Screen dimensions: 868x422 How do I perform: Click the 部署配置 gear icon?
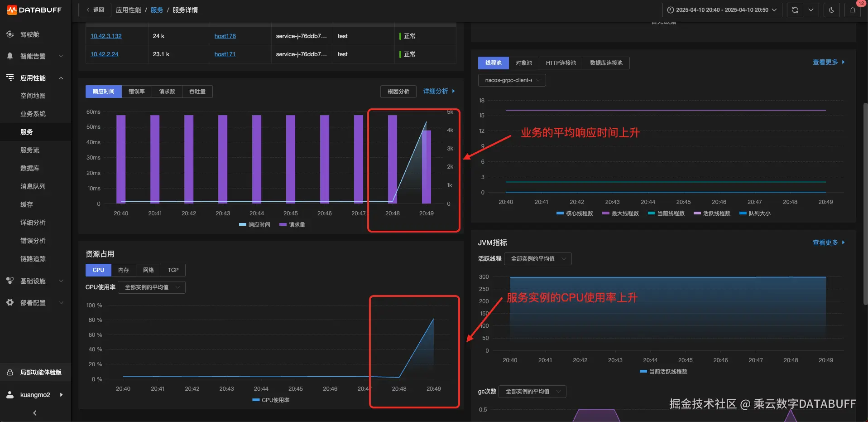10,302
